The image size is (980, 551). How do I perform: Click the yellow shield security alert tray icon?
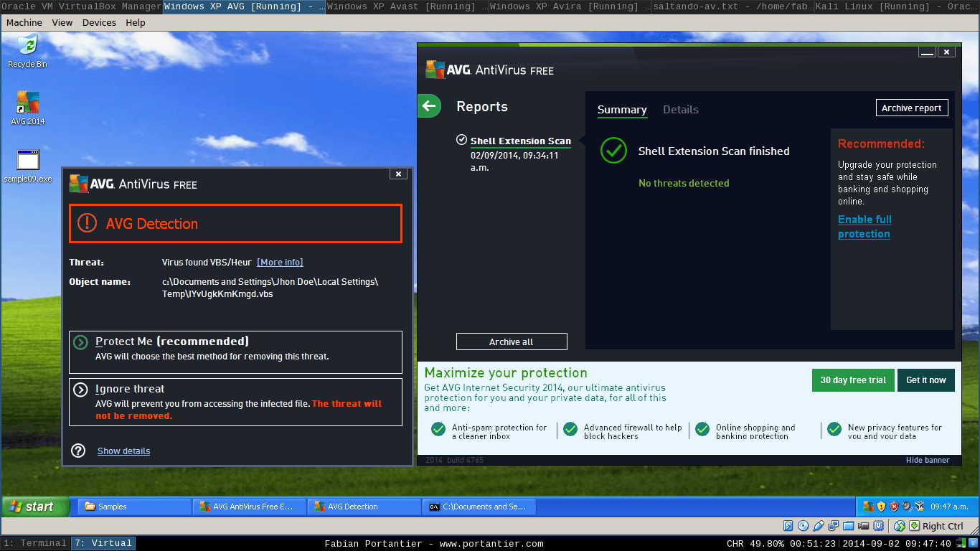(x=881, y=507)
